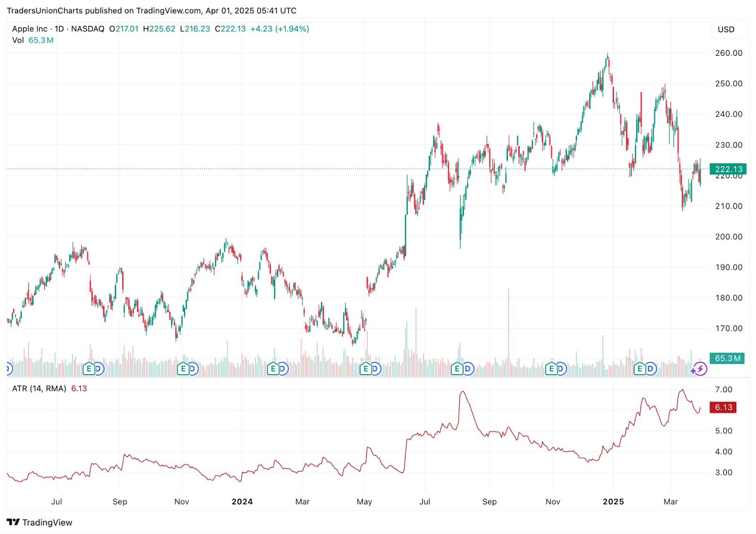
Task: Click the TradingView logo at bottom left
Action: (13, 522)
